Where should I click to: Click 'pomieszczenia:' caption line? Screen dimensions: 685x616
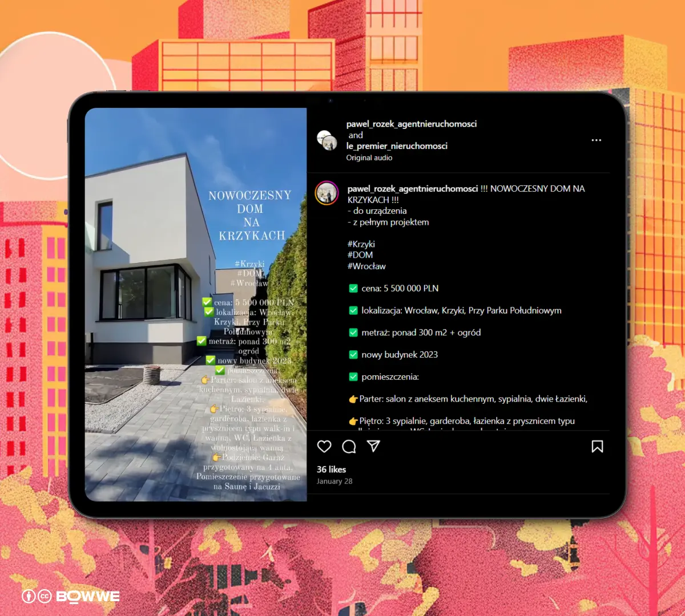384,377
